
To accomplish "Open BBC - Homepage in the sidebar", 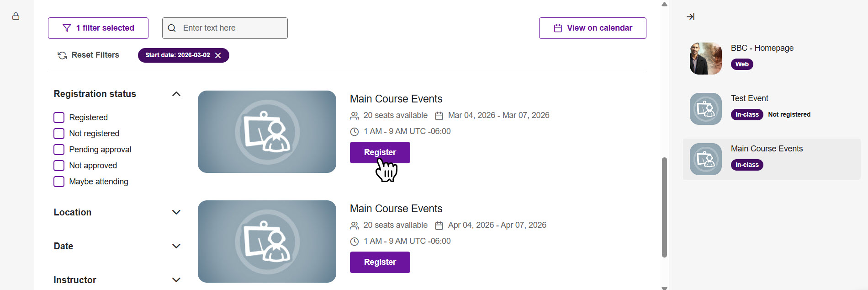I will coord(762,48).
